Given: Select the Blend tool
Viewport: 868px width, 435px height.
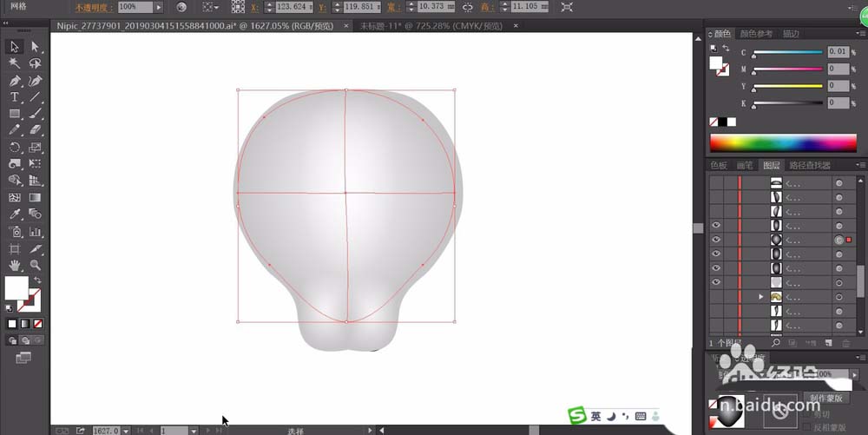Looking at the screenshot, I should pyautogui.click(x=35, y=214).
